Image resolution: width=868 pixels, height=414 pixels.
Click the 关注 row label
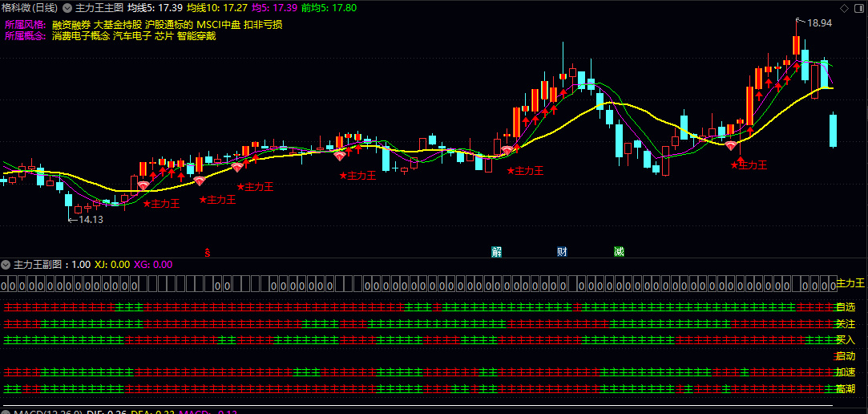846,323
